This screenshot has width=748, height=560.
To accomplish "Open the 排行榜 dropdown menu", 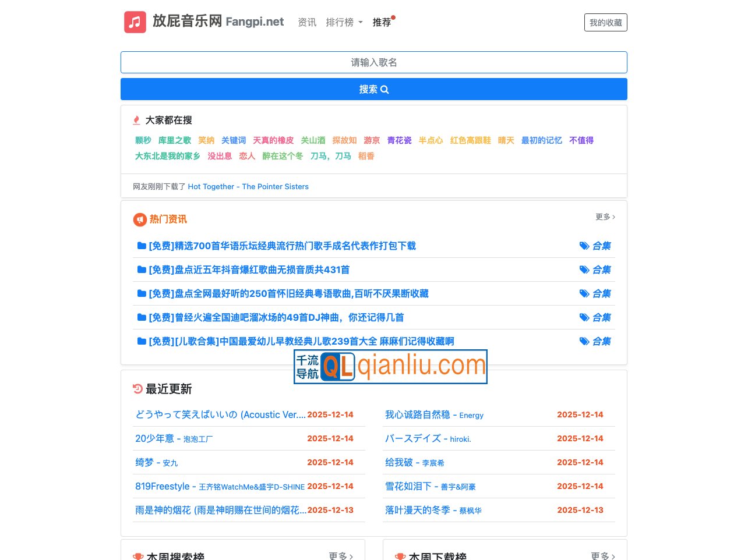I will coord(344,22).
